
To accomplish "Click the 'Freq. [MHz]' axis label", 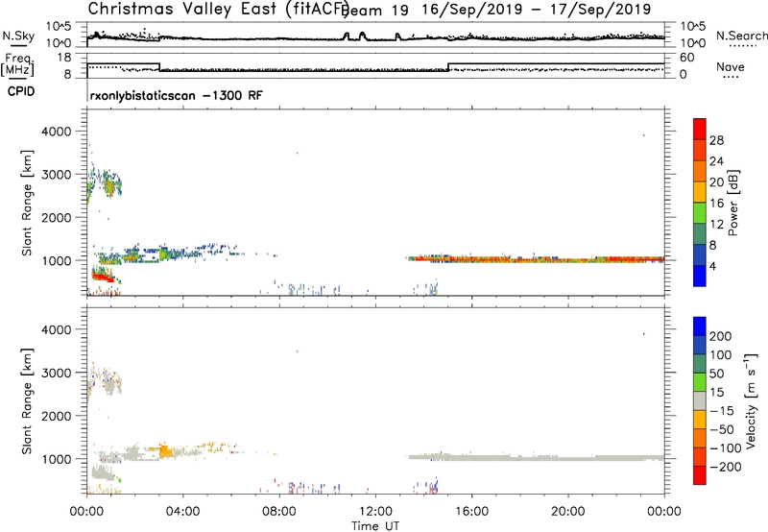I will coord(17,64).
